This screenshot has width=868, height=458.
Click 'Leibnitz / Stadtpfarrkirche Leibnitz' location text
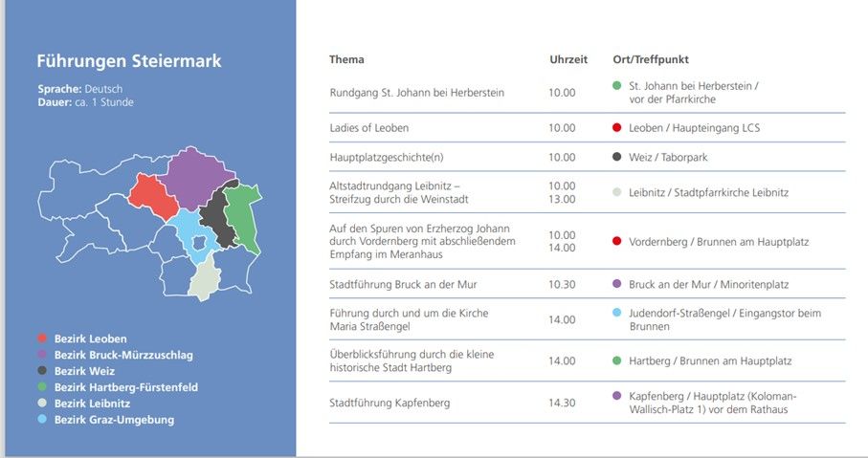[708, 192]
